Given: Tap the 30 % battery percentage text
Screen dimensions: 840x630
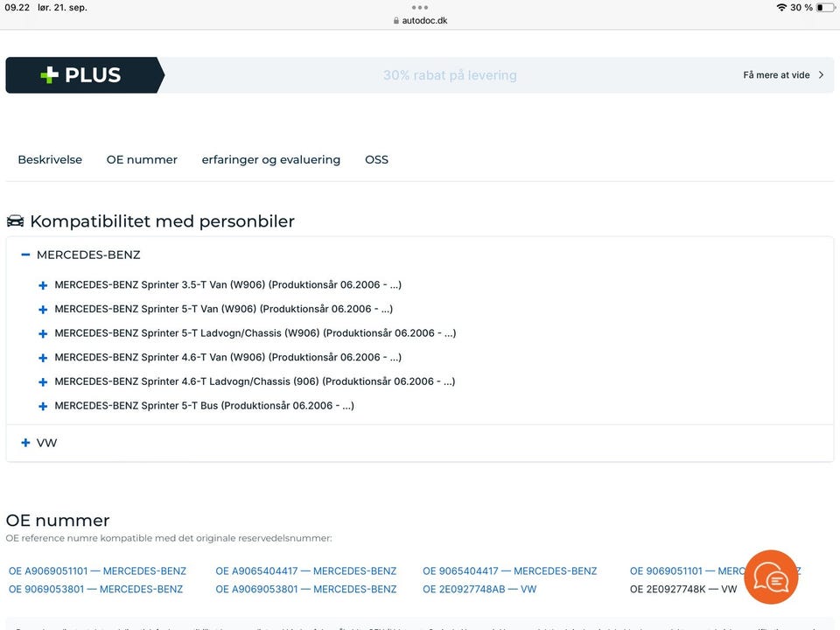Looking at the screenshot, I should tap(801, 8).
